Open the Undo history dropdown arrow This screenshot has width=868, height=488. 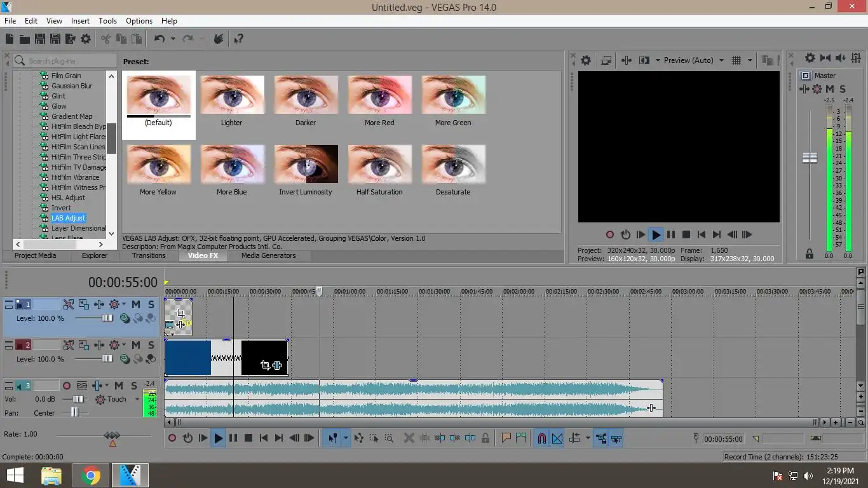coord(172,39)
